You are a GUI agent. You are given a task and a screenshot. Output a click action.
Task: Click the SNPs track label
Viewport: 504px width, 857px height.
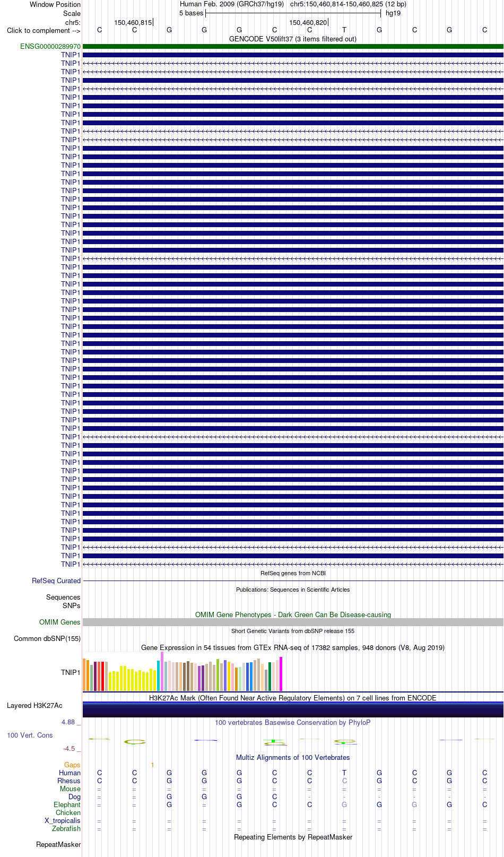click(x=71, y=605)
